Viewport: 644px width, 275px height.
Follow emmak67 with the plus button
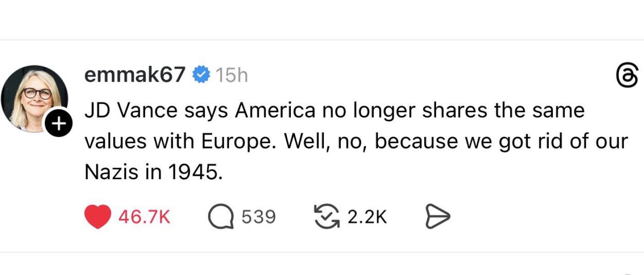58,123
